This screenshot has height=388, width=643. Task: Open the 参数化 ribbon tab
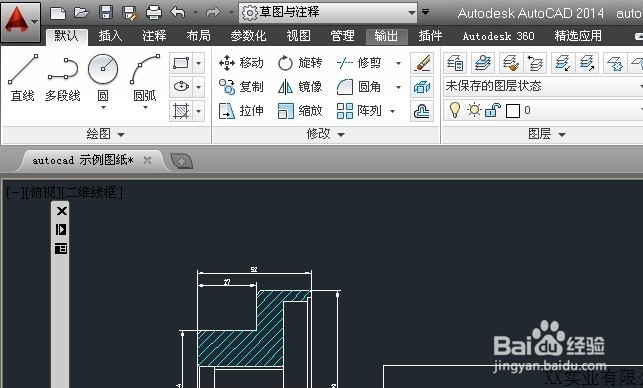(249, 36)
